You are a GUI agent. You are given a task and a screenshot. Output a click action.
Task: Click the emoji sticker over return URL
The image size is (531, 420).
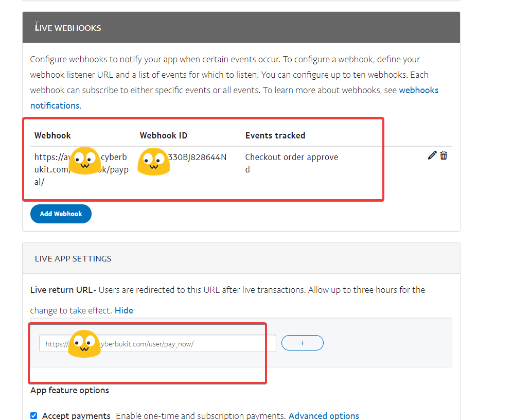[x=84, y=344]
